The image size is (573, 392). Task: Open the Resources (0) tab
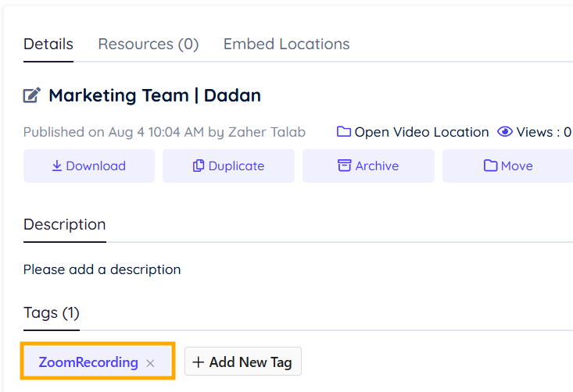pos(148,44)
